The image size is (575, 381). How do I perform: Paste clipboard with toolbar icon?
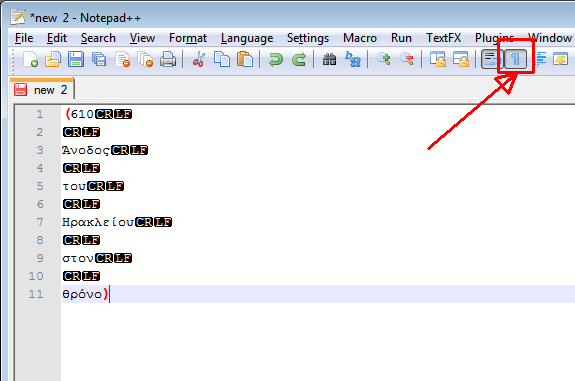click(245, 59)
